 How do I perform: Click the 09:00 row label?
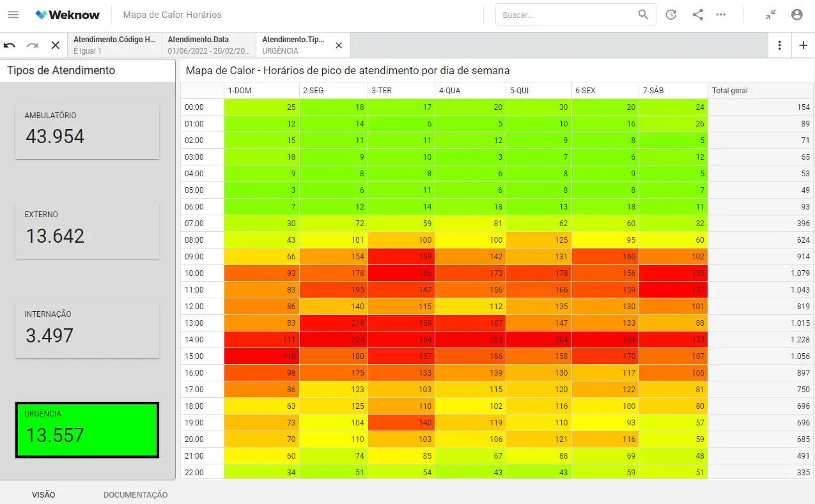tap(202, 257)
